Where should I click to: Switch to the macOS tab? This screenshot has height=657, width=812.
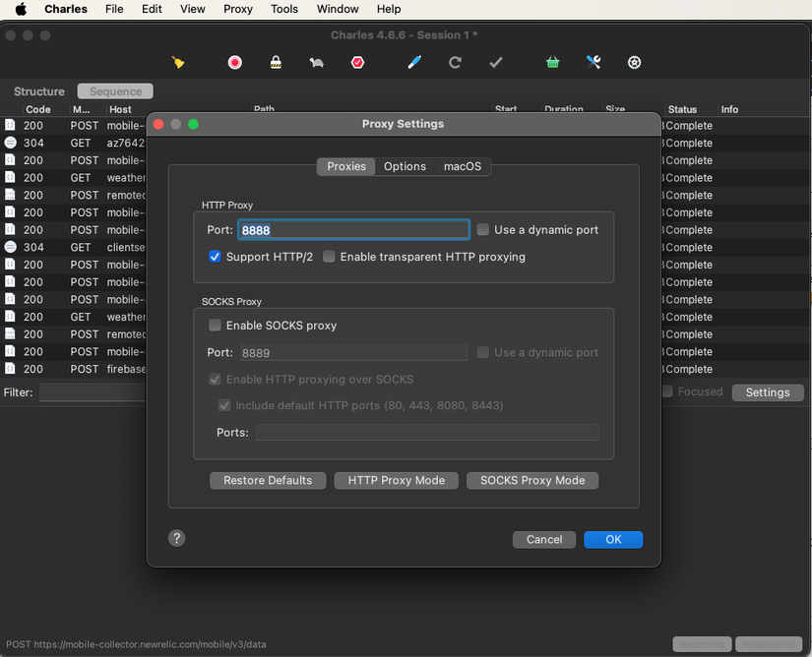[463, 166]
